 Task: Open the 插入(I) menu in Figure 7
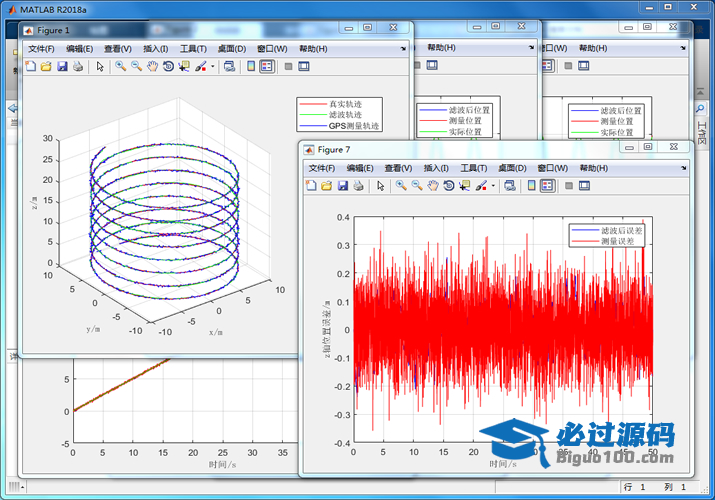pyautogui.click(x=437, y=168)
